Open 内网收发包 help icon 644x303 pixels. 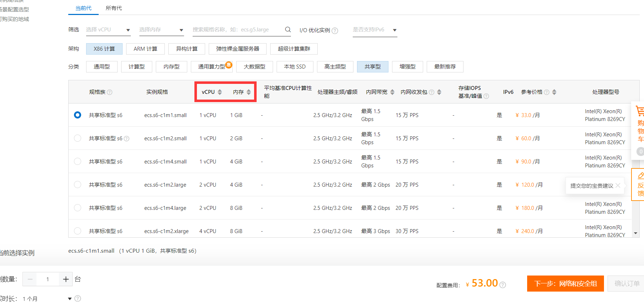click(x=432, y=92)
